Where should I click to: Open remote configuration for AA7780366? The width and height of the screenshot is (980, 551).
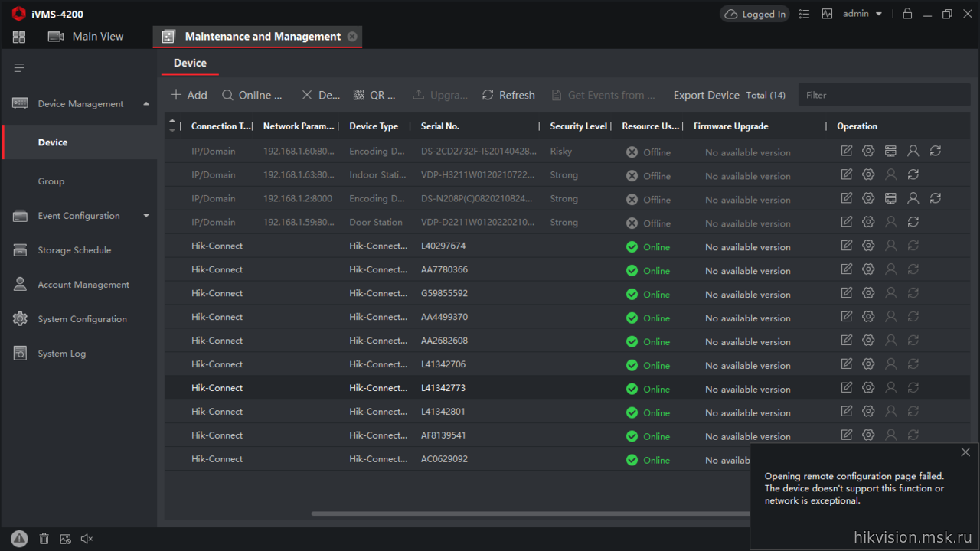[x=868, y=269]
